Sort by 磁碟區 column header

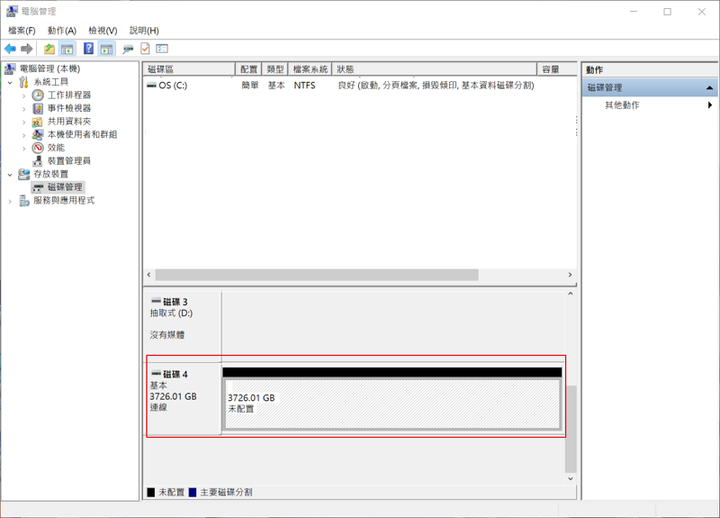tap(189, 69)
